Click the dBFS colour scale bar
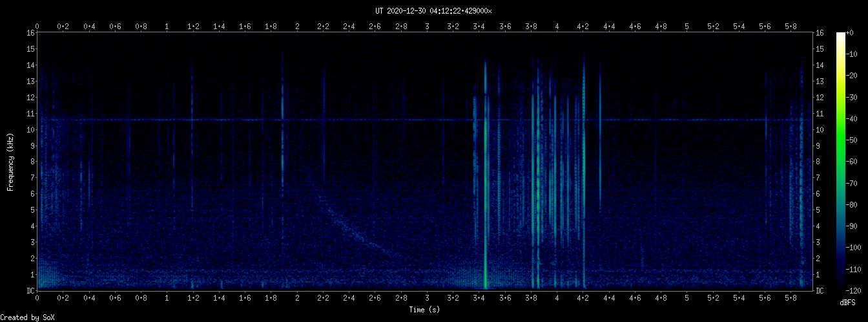This screenshot has height=322, width=868. 840,162
